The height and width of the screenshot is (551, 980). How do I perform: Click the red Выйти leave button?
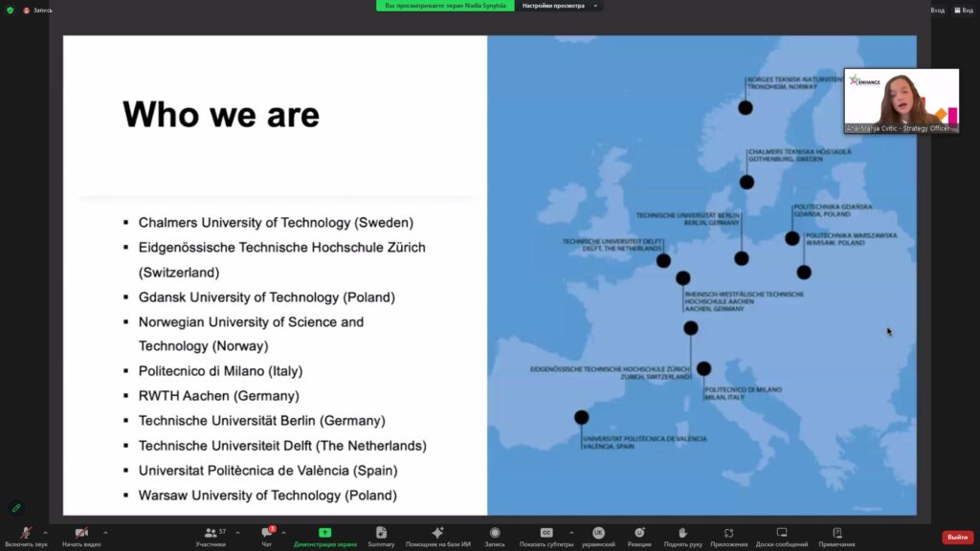[x=957, y=537]
